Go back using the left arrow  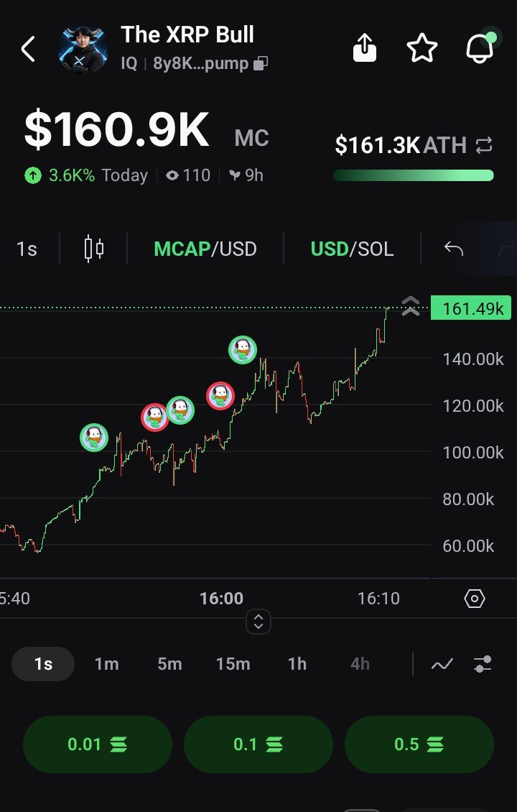[29, 49]
